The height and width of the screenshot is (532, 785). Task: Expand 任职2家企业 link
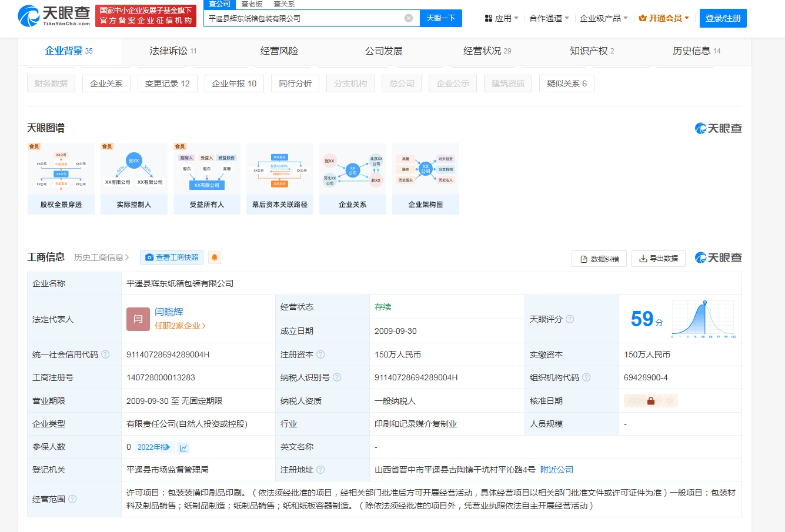(x=180, y=326)
